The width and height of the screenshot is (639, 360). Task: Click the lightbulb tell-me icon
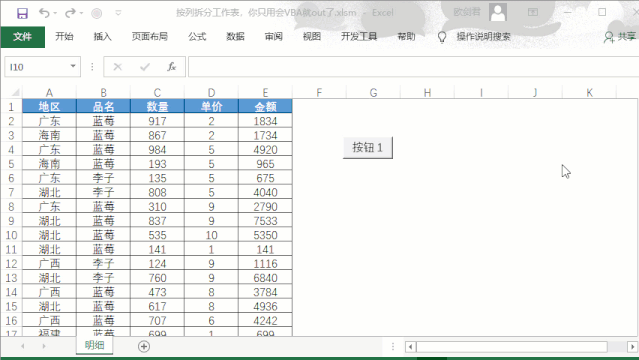click(442, 37)
